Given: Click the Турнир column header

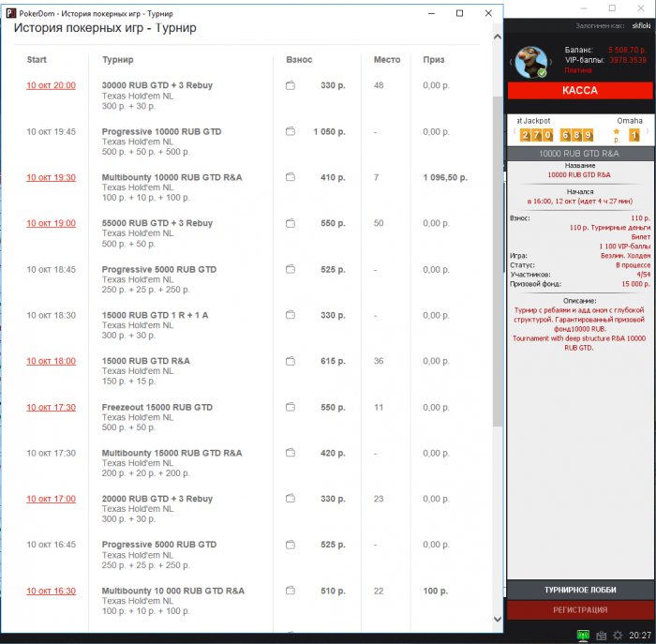Looking at the screenshot, I should coord(117,59).
